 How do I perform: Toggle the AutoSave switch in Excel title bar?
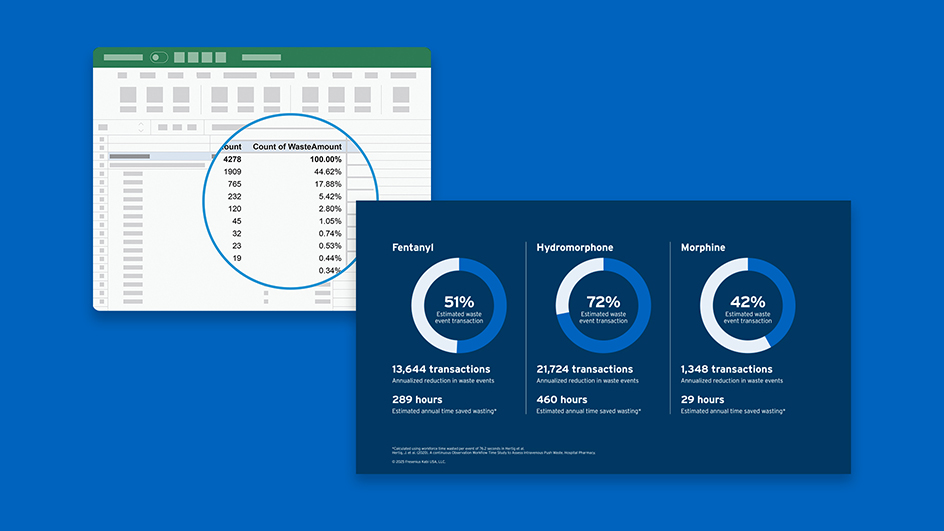(158, 58)
